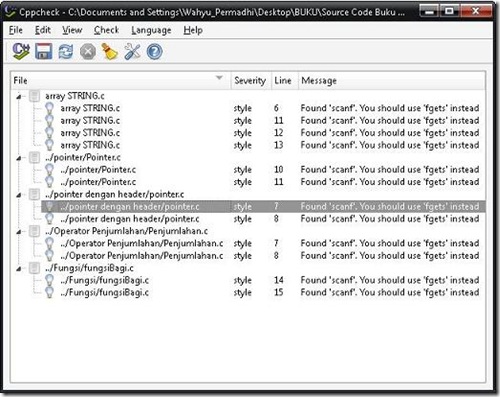500x397 pixels.
Task: Sort results by the Severity column header
Action: click(251, 80)
